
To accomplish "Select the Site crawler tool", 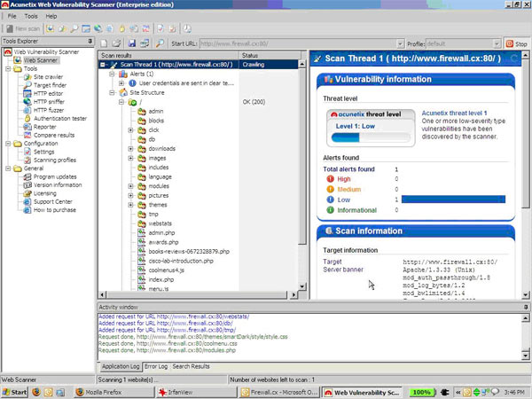I will tap(48, 76).
